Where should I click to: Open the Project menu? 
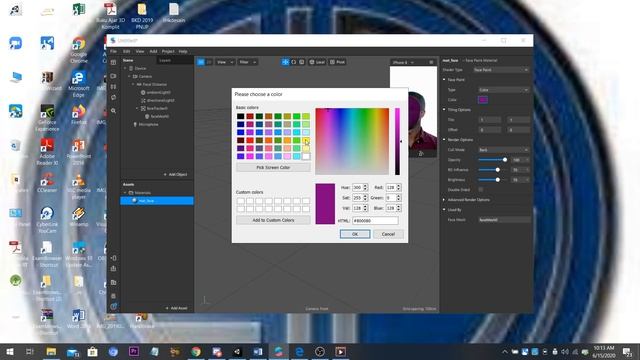[x=168, y=51]
